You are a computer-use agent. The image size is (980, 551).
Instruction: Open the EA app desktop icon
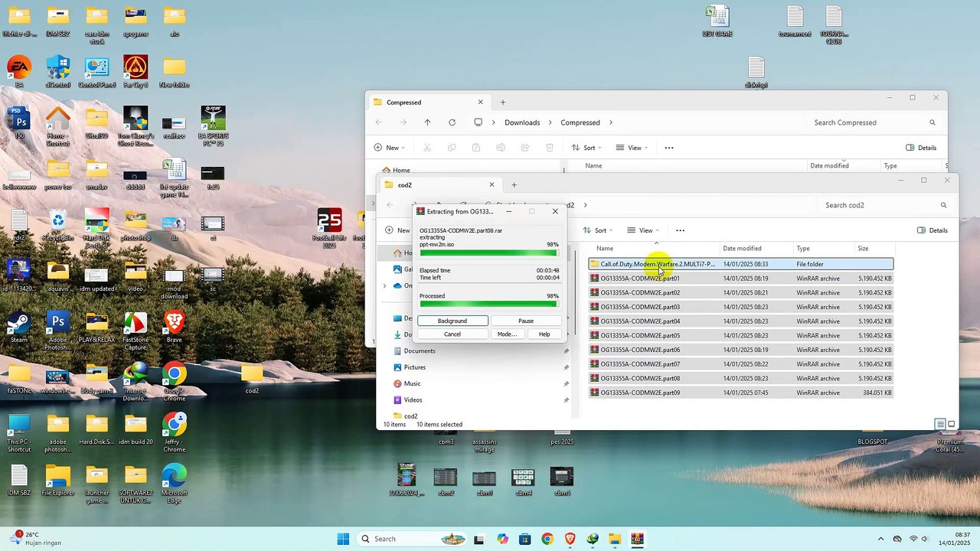tap(19, 70)
